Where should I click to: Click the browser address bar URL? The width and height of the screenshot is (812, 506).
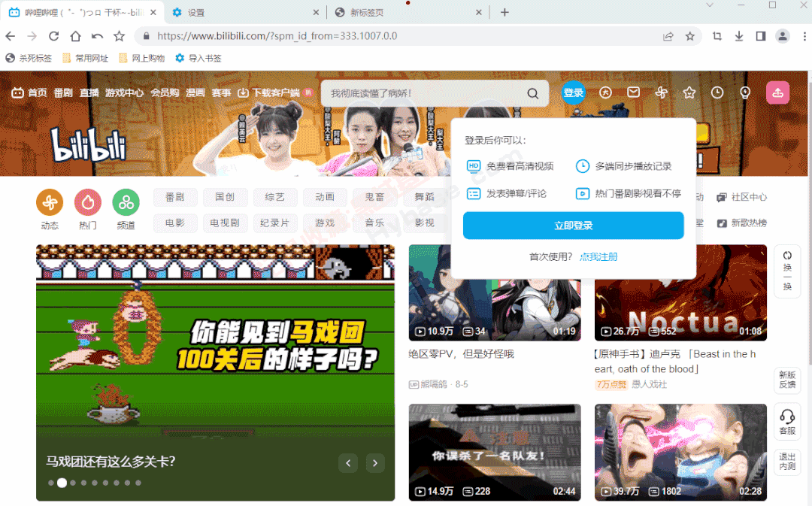(x=277, y=36)
